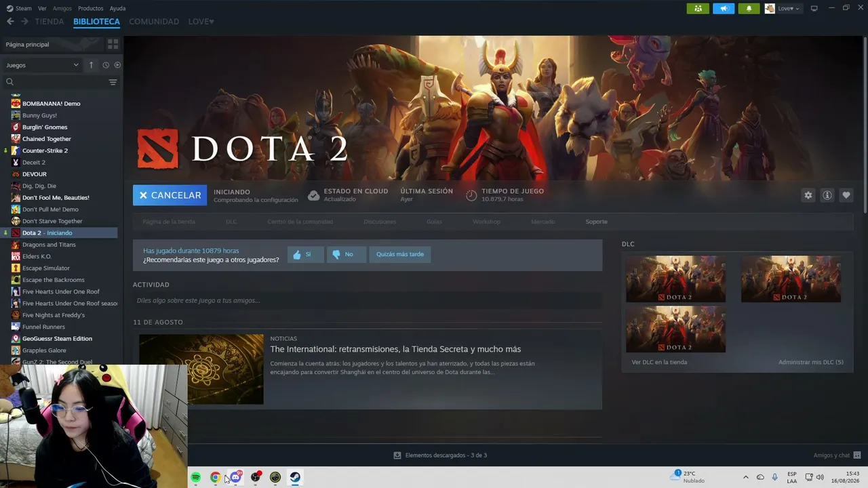Screen dimensions: 868x488
Task: Switch library to grid collections view
Action: click(x=113, y=44)
